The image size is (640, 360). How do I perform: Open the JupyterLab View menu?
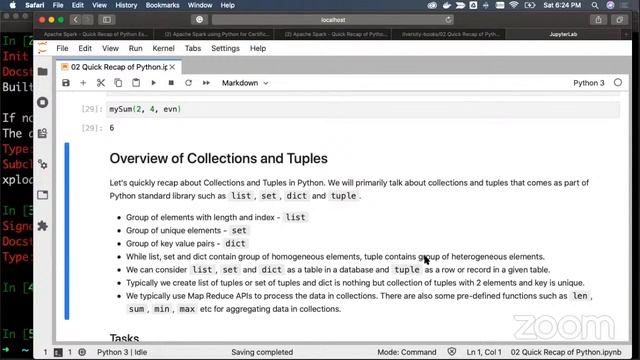[x=110, y=48]
